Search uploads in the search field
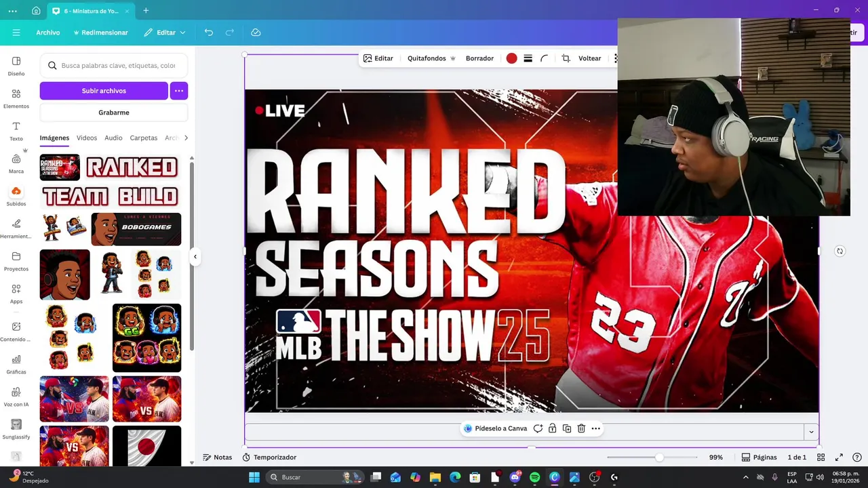Viewport: 868px width, 488px height. [114, 66]
